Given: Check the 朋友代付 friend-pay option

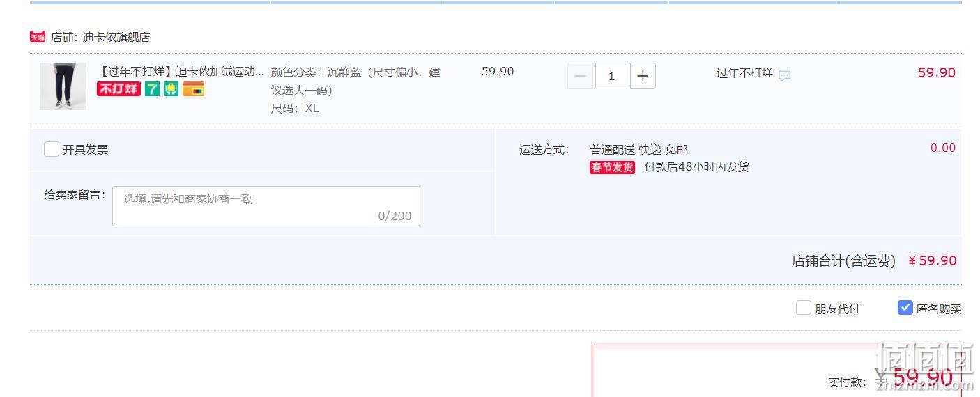Looking at the screenshot, I should click(x=804, y=308).
